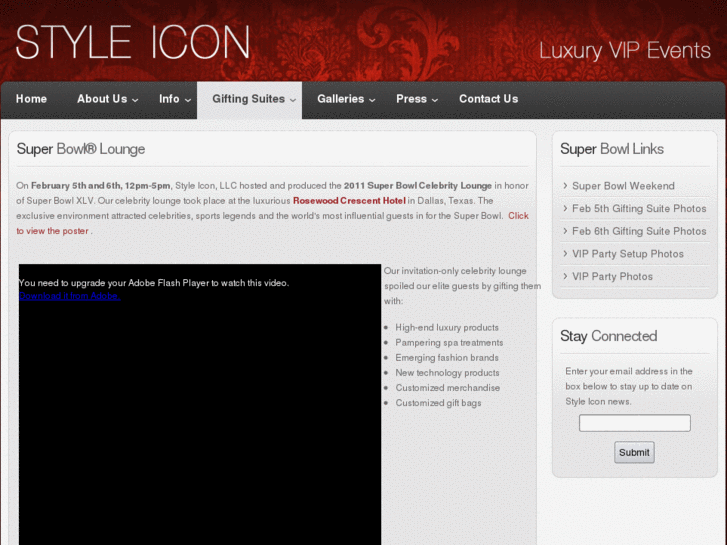Open the Rosewood Crescent Hotel link
This screenshot has height=545, width=727.
coord(349,201)
